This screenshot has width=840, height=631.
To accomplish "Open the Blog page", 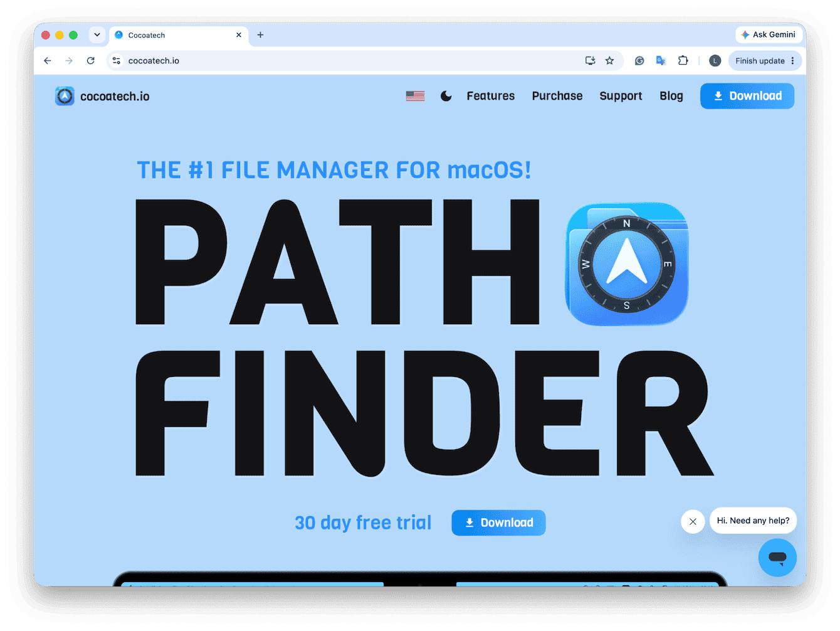I will (x=671, y=96).
